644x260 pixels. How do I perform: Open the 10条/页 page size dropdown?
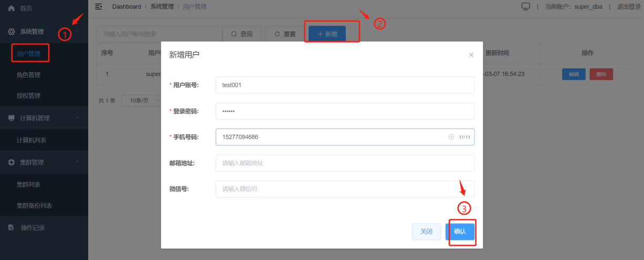click(x=142, y=100)
